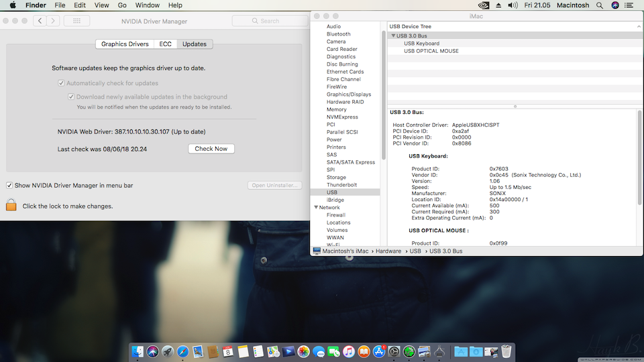This screenshot has height=362, width=644.
Task: Open Safari from the dock
Action: [x=182, y=351]
